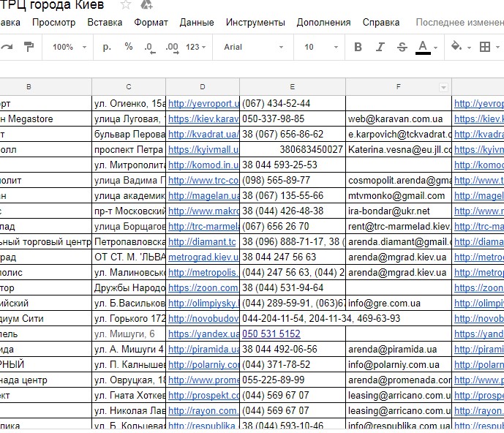
Task: Open the zoon.com link in column D
Action: pyautogui.click(x=203, y=288)
